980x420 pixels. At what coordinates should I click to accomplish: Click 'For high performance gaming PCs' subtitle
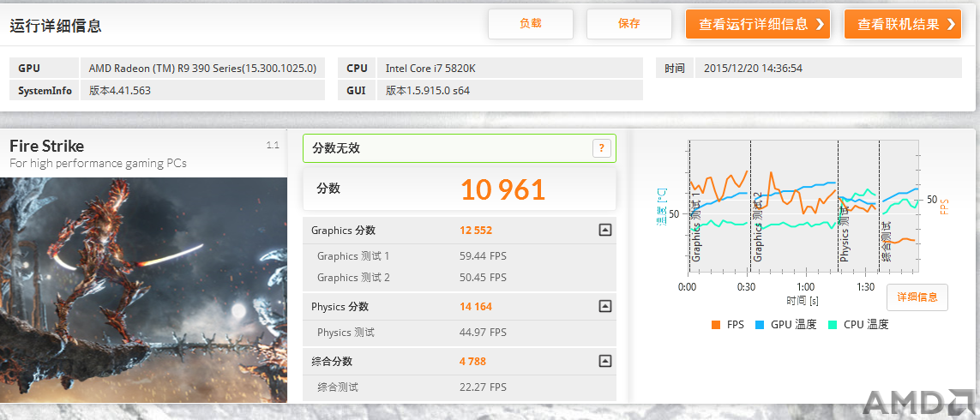point(98,163)
